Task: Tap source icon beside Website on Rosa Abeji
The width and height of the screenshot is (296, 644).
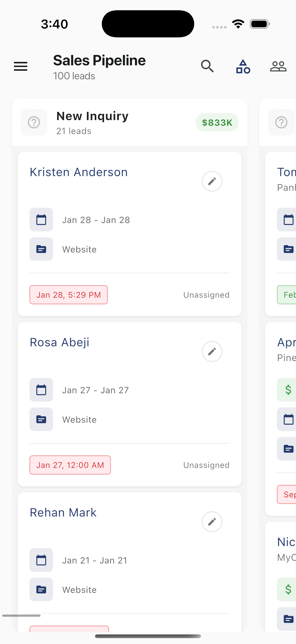Action: coord(41,419)
